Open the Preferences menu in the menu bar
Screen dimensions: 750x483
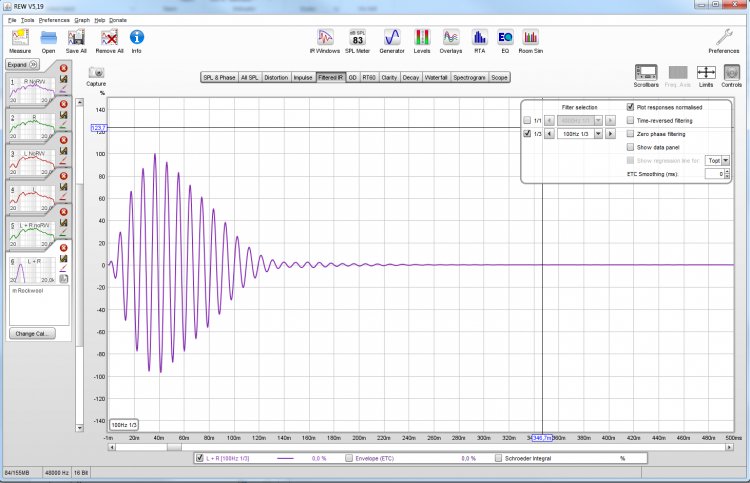(54, 19)
